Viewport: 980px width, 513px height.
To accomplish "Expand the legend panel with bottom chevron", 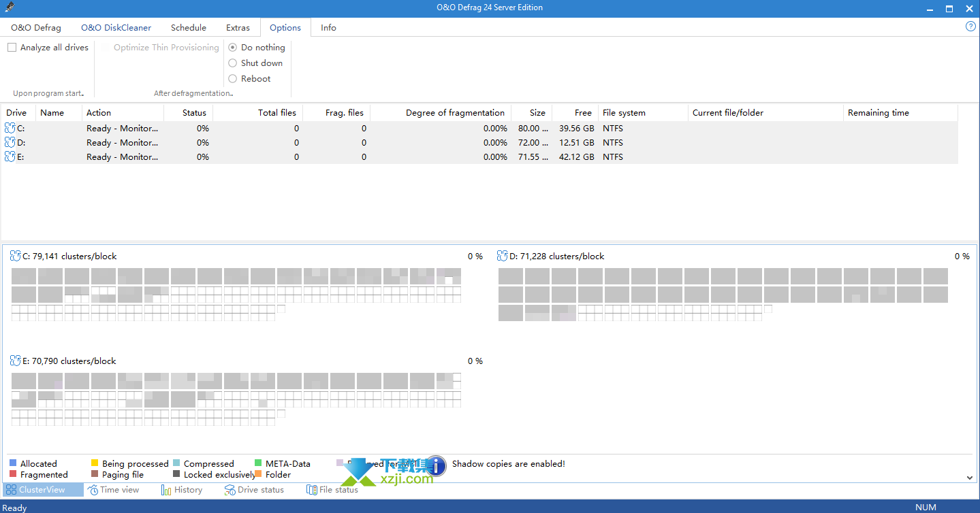I will (x=970, y=478).
